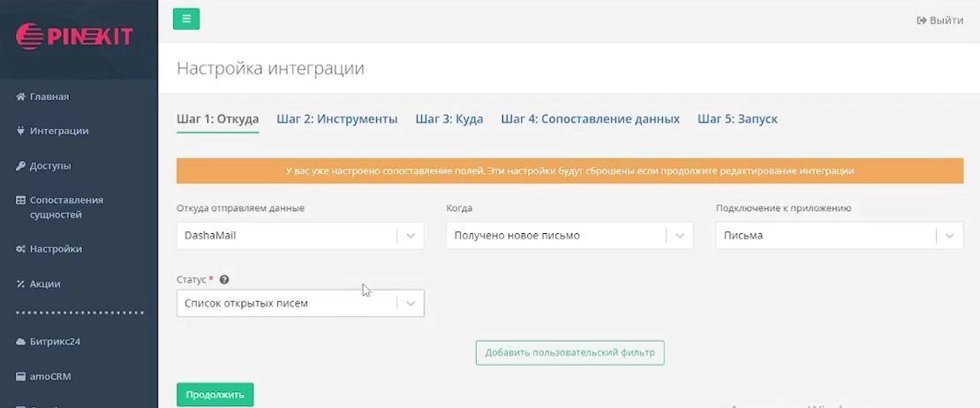Expand the DashaMail source dropdown

coord(411,236)
